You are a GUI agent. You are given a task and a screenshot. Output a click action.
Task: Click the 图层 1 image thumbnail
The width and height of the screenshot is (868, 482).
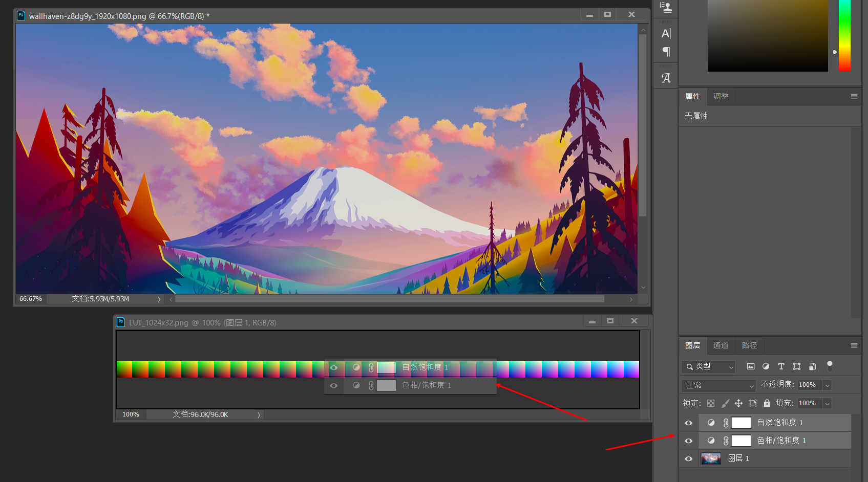(711, 458)
